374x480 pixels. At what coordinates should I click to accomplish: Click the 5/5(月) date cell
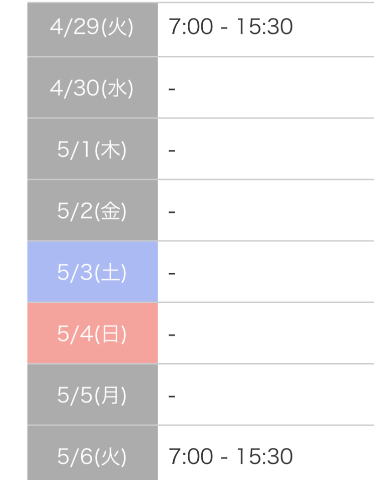click(x=92, y=395)
